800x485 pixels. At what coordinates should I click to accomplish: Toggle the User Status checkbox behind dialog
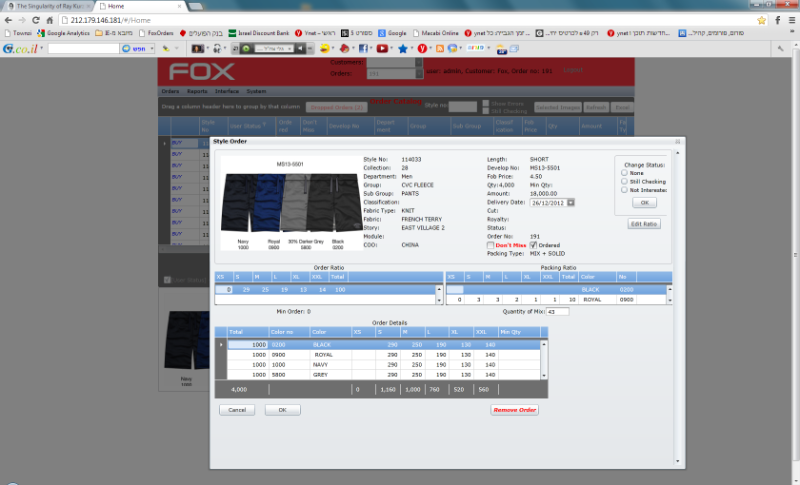167,280
